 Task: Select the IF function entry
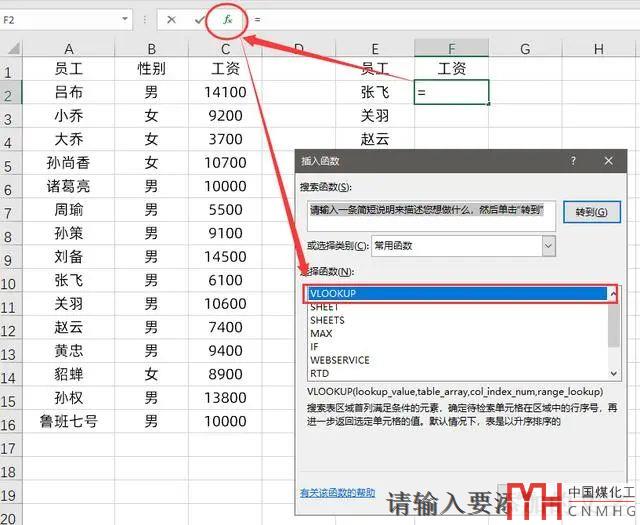coord(315,346)
